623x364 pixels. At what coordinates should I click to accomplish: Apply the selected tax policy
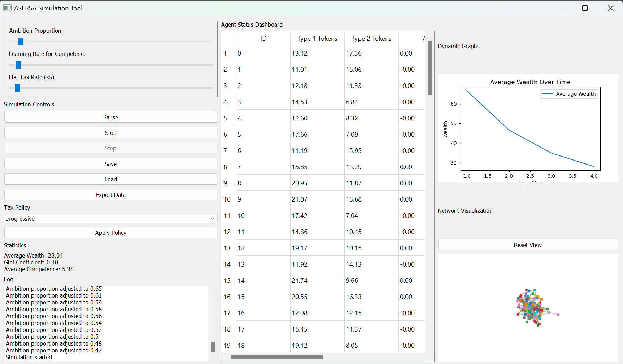[x=110, y=233]
